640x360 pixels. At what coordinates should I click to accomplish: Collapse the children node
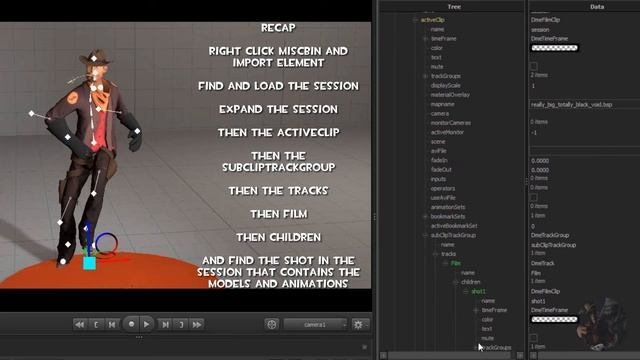pyautogui.click(x=456, y=282)
